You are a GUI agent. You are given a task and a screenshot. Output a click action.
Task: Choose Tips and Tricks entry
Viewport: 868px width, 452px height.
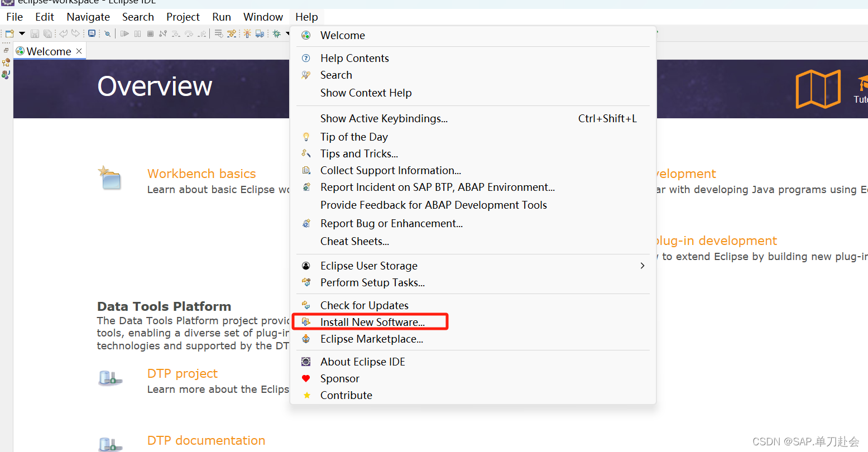(x=473, y=153)
